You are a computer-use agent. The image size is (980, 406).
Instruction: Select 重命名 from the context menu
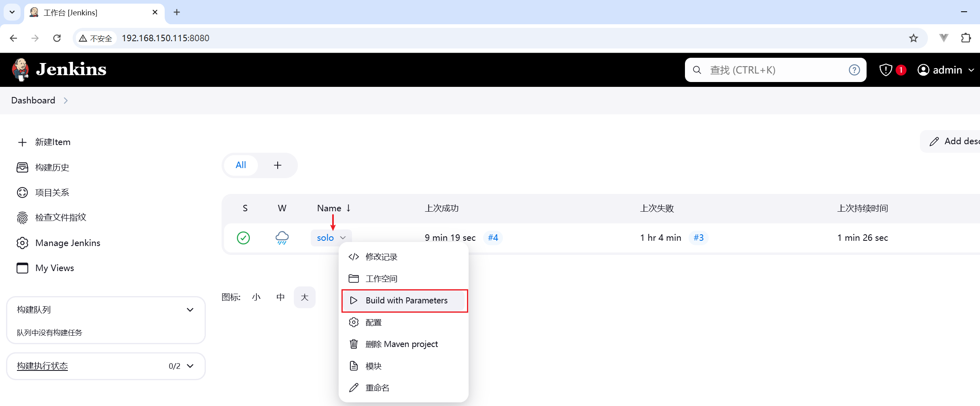point(404,388)
